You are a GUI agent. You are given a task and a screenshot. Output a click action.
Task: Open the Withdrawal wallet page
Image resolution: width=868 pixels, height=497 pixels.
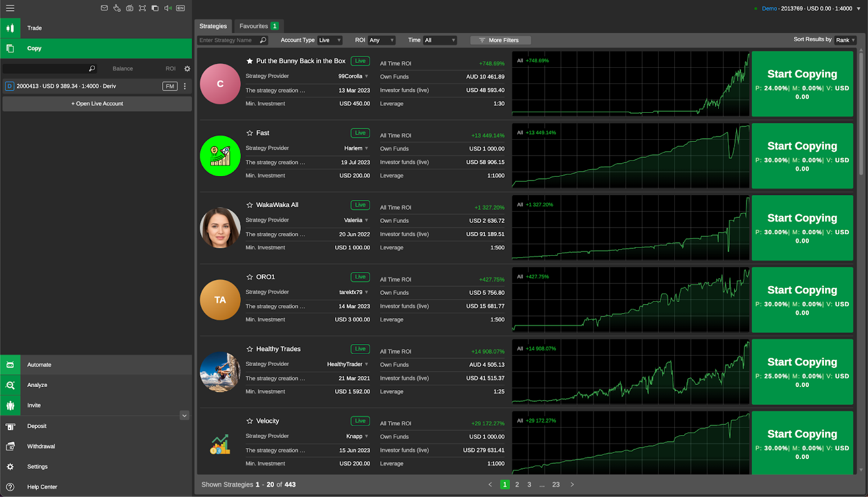point(40,446)
